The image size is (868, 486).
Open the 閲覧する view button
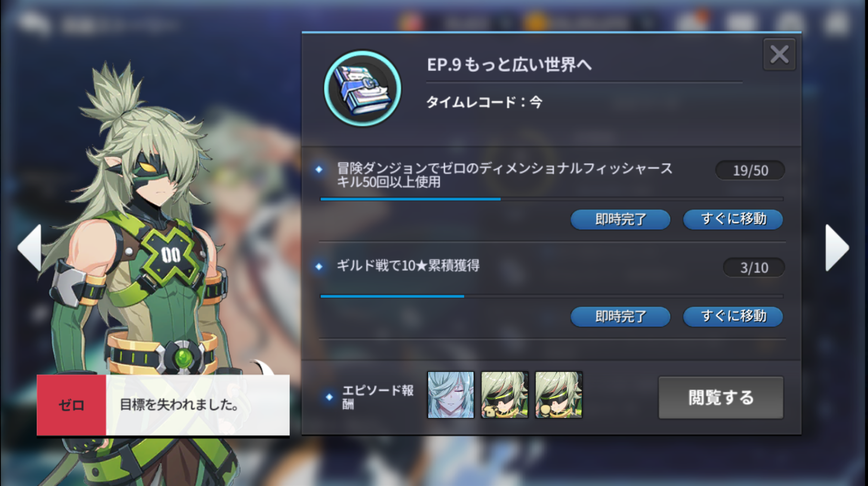(721, 398)
